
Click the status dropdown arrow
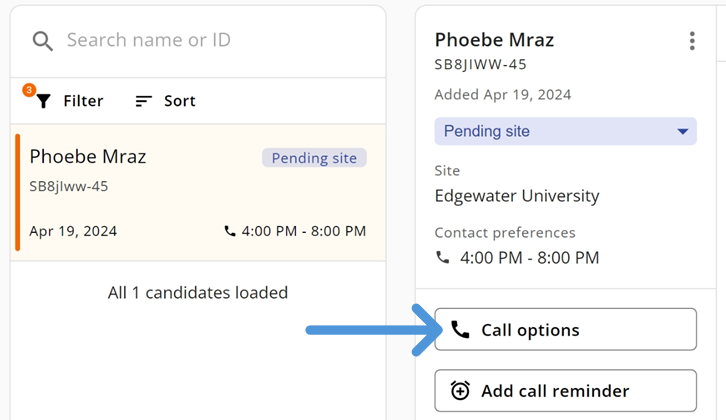(x=683, y=131)
